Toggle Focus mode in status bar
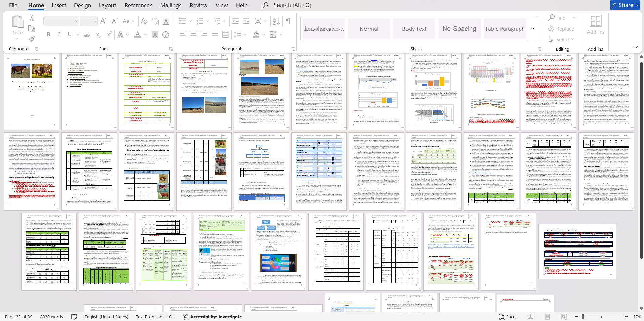This screenshot has height=321, width=644. pyautogui.click(x=508, y=317)
